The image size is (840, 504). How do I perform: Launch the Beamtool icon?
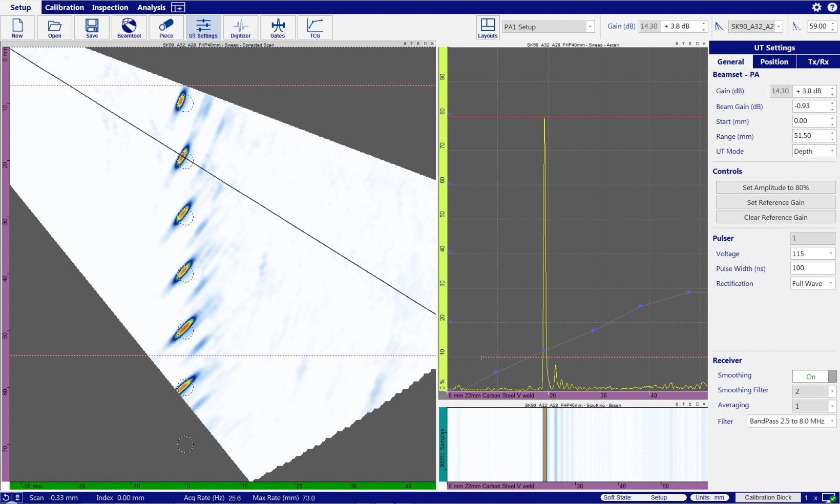point(129,28)
